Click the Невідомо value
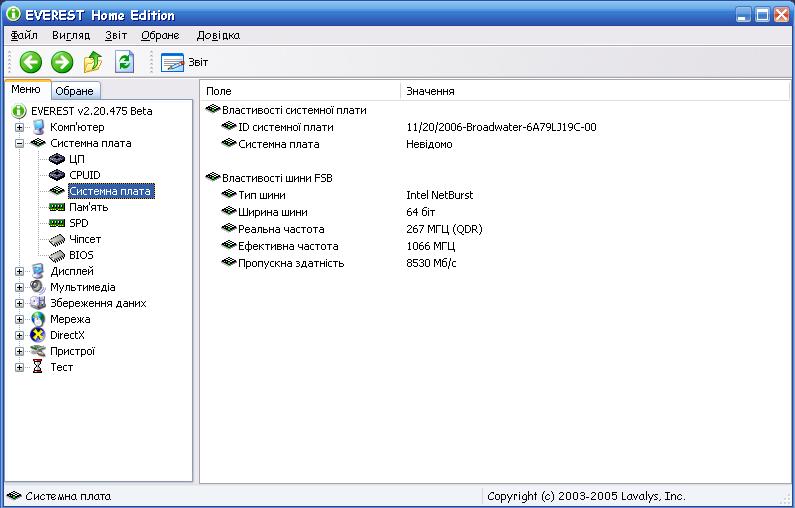Image resolution: width=795 pixels, height=508 pixels. tap(429, 144)
